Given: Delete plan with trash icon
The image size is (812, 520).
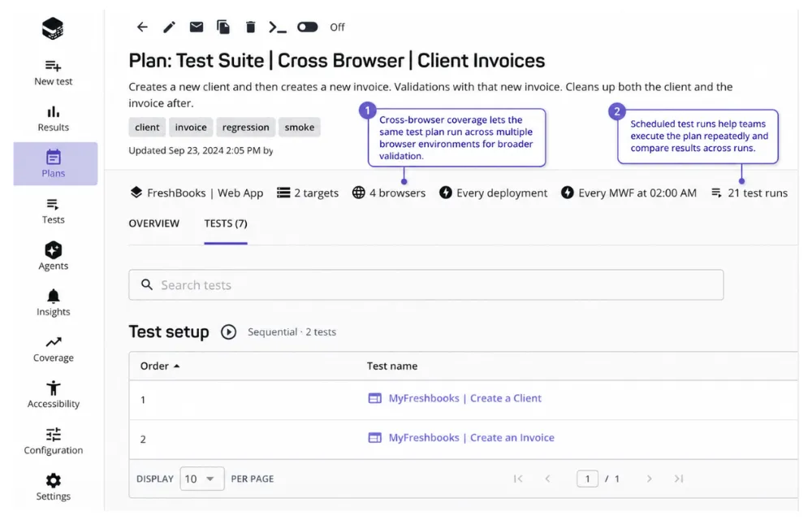Looking at the screenshot, I should (251, 27).
